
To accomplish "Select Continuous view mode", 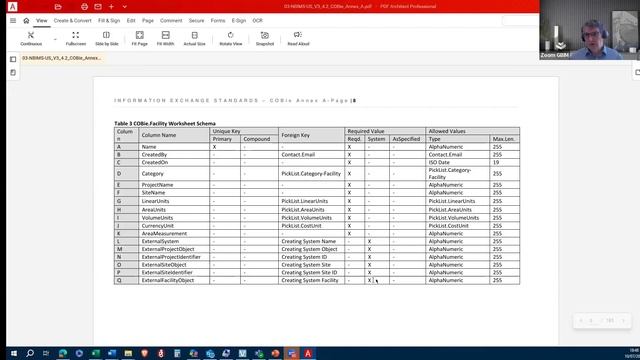I will 31,38.
